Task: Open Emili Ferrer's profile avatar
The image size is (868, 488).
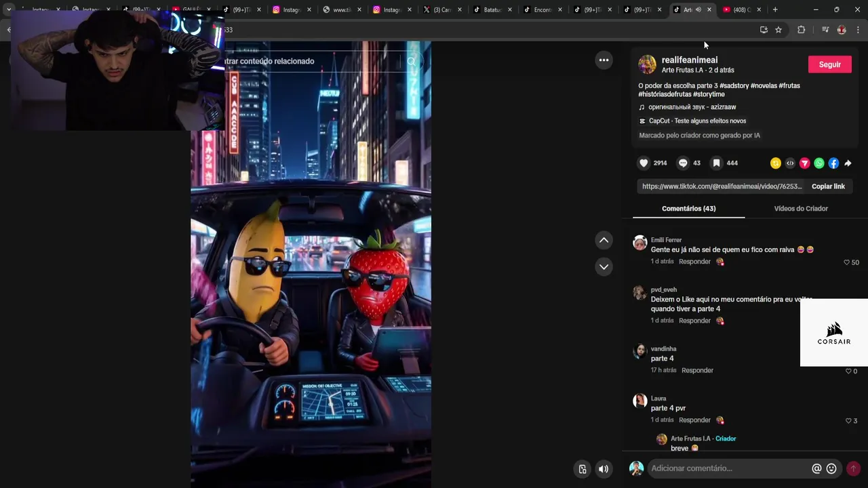Action: coord(639,243)
